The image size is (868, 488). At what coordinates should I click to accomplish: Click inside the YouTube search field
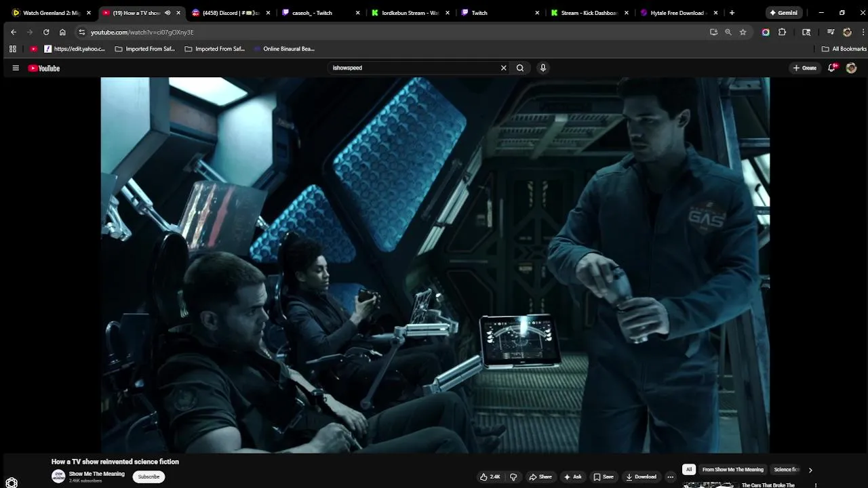click(x=412, y=68)
